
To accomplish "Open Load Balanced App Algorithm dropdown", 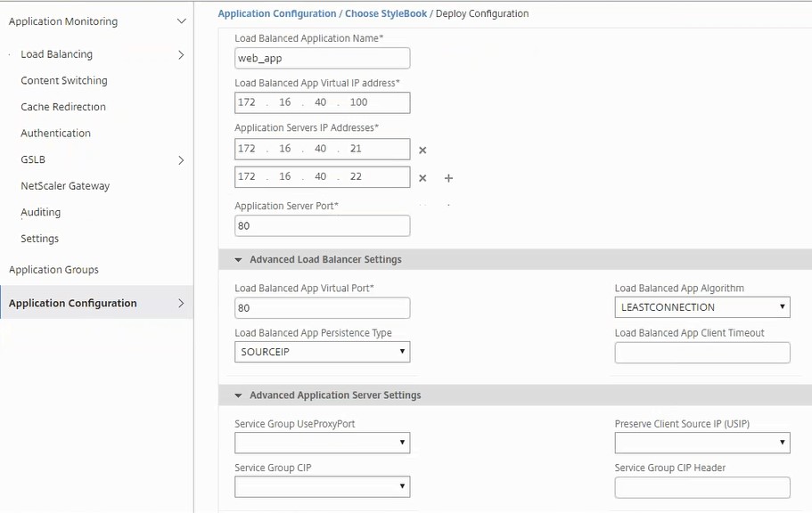I will tap(702, 307).
